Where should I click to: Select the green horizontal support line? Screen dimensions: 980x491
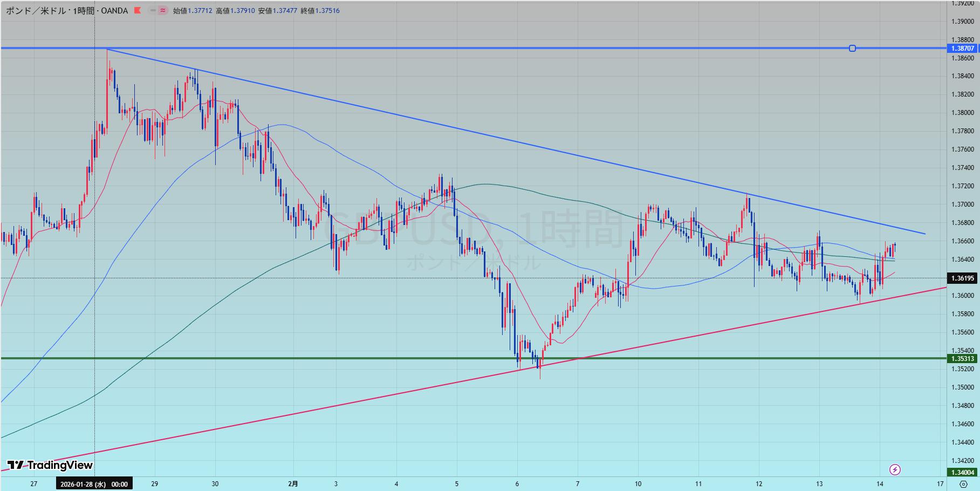270,358
